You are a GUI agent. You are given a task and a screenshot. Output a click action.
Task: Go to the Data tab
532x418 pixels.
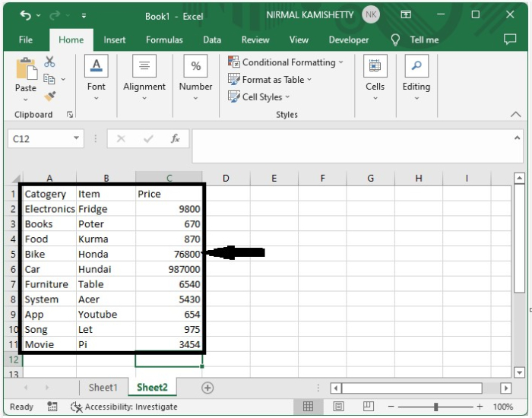pyautogui.click(x=212, y=40)
